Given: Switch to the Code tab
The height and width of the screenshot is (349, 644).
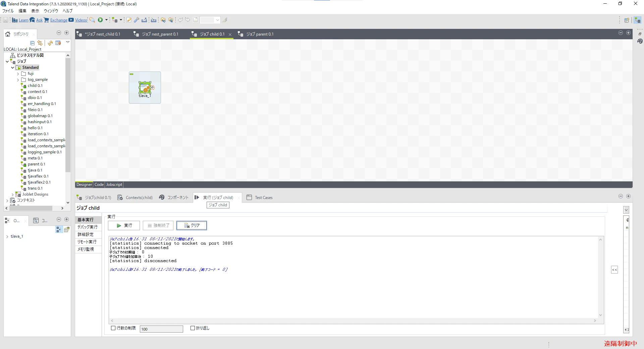Looking at the screenshot, I should click(99, 185).
